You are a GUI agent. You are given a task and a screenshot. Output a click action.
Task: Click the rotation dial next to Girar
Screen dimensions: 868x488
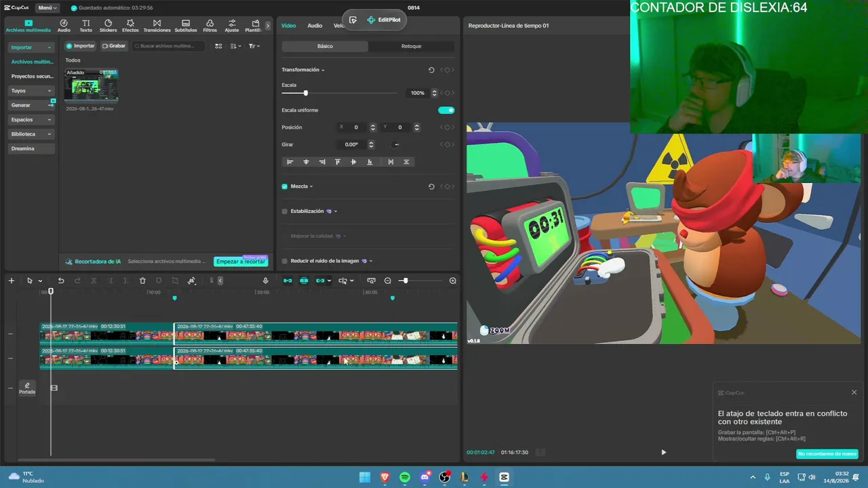tap(396, 144)
